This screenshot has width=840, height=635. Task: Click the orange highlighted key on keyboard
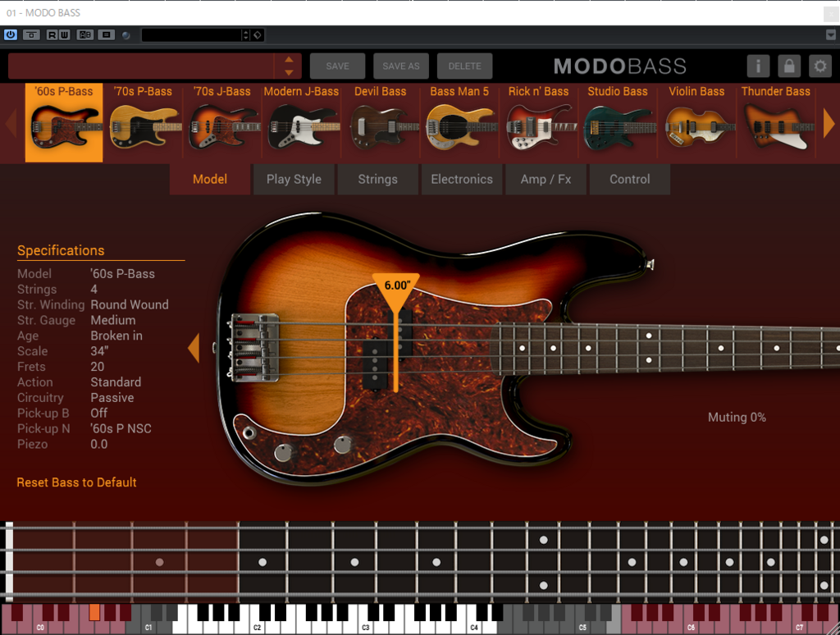95,613
